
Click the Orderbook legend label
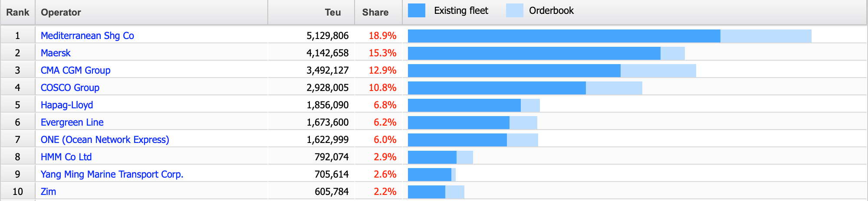(551, 11)
